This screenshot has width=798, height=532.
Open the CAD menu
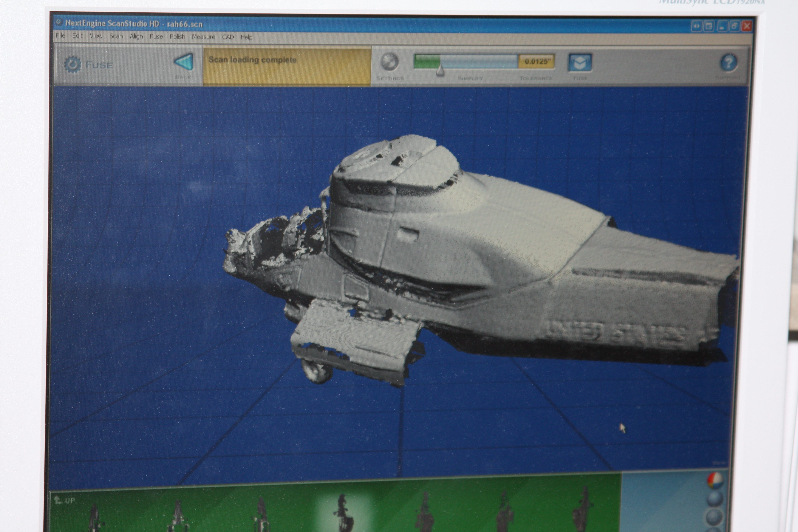[x=228, y=37]
